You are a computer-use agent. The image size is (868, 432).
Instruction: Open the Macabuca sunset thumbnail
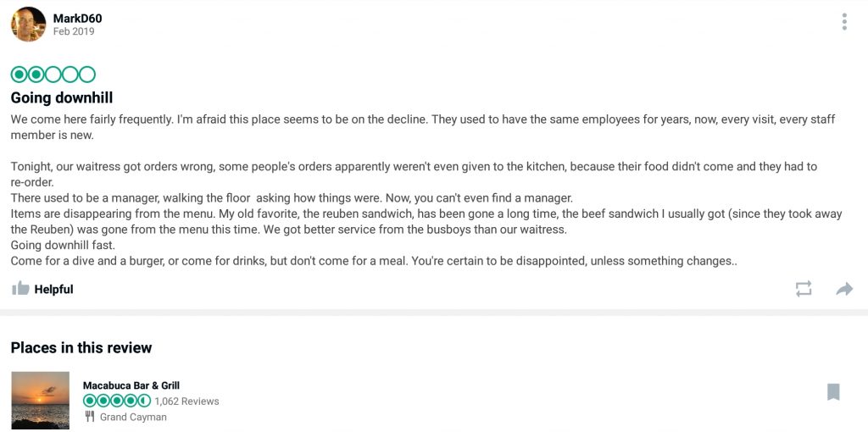coord(40,400)
